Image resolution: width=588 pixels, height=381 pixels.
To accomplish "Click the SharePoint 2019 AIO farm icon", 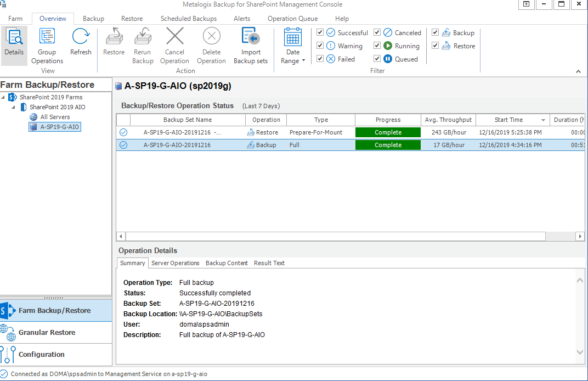I will click(23, 107).
